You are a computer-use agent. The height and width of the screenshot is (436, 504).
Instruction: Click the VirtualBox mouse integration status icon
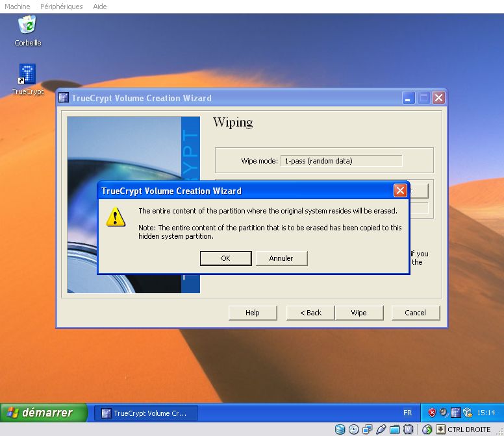click(x=427, y=430)
